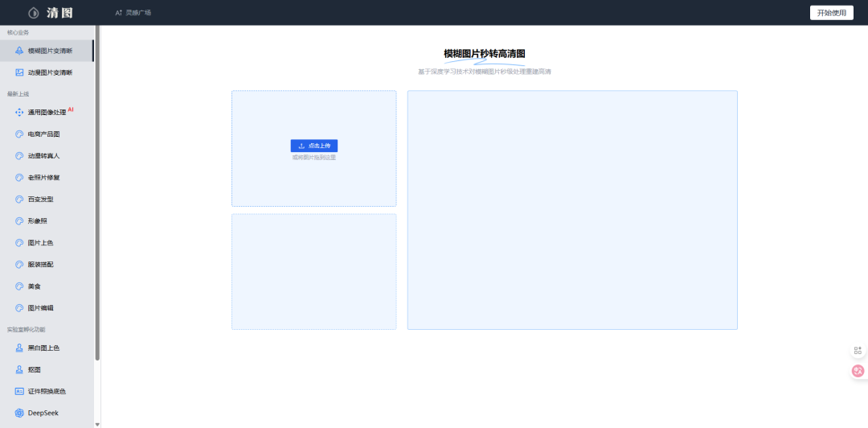Click the red AI badge on 通用图像处理
The image size is (868, 428).
point(71,109)
